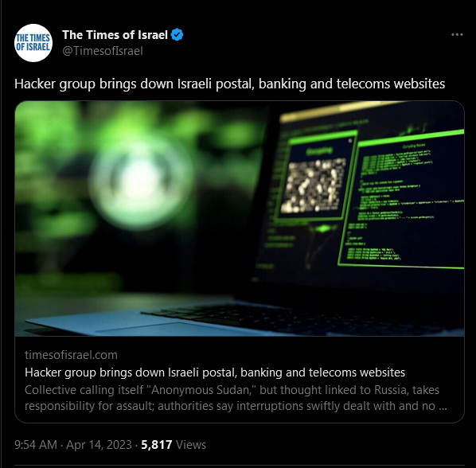Click the Apr 14, 2023 date
Viewport: 476px width, 468px height.
[x=99, y=445]
